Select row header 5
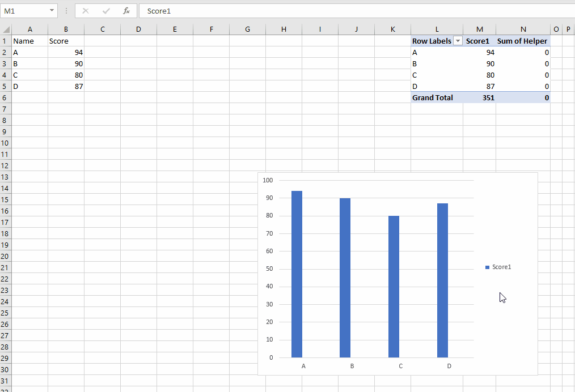 coord(5,86)
